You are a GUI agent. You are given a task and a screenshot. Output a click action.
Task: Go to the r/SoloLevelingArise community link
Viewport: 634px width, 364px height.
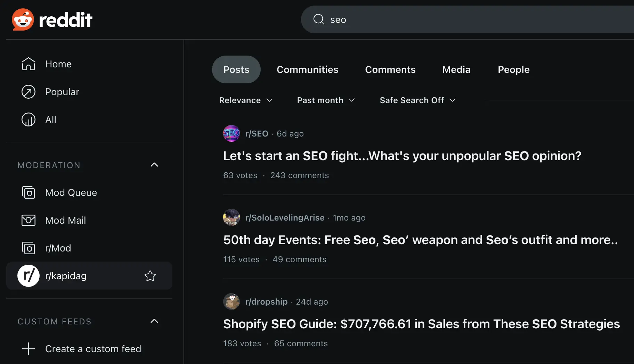[x=285, y=218]
